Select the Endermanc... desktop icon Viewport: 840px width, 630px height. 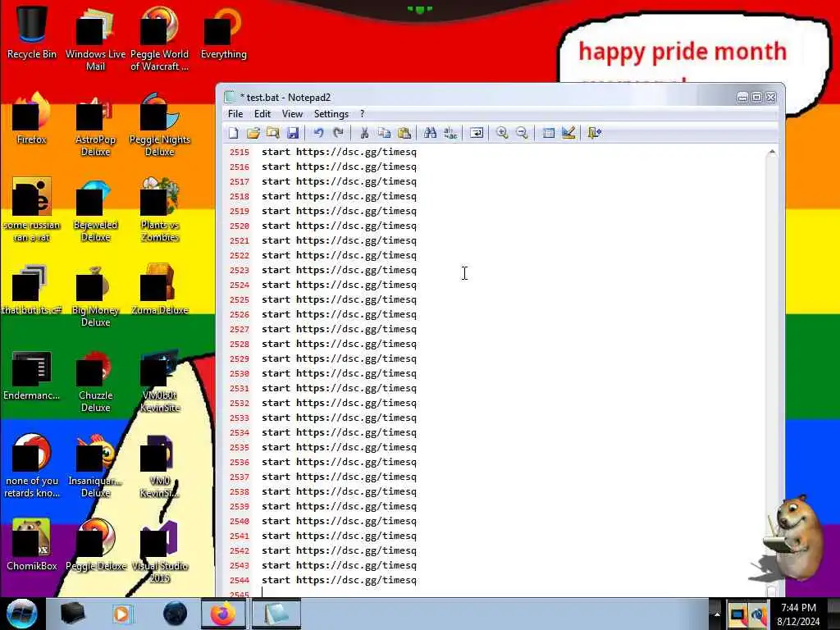coord(32,375)
